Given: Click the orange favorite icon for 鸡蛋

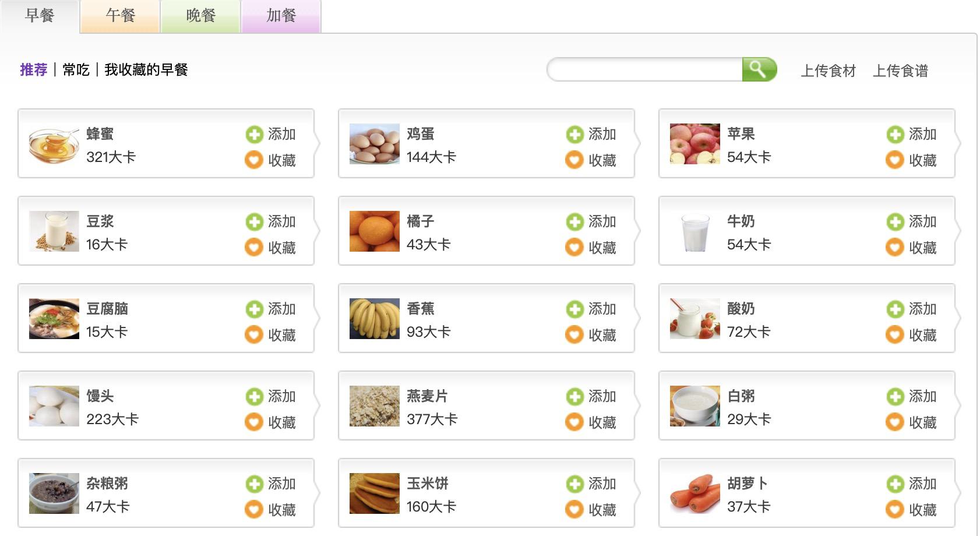Looking at the screenshot, I should [x=574, y=160].
